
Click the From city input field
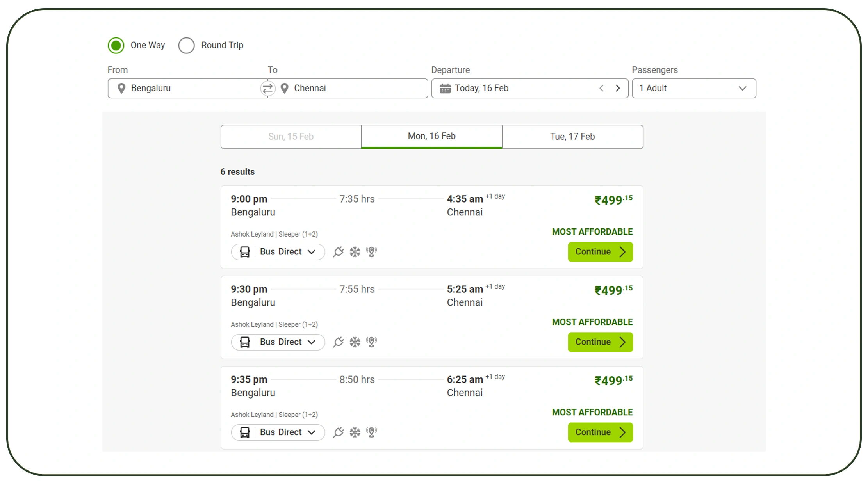(187, 88)
